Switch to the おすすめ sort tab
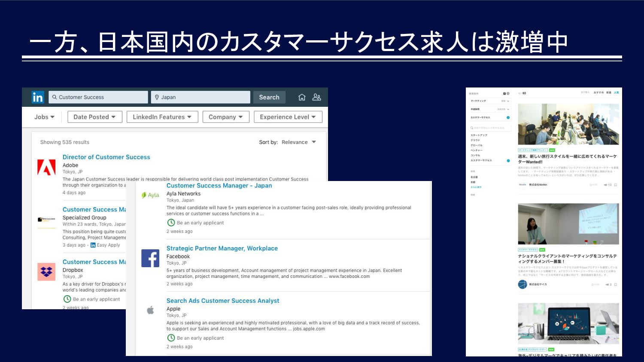The image size is (644, 362). pos(598,93)
